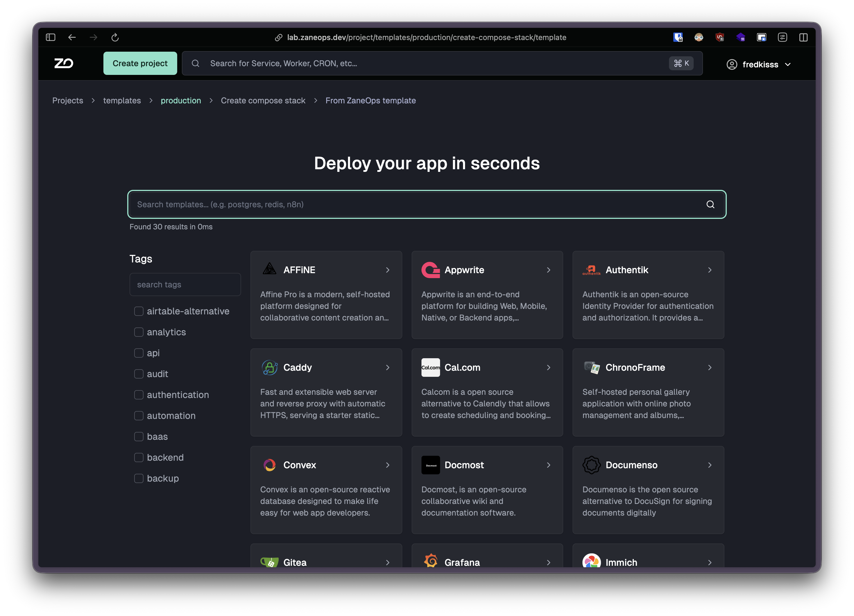Toggle the automation tag checkbox
Image resolution: width=854 pixels, height=616 pixels.
click(x=139, y=415)
